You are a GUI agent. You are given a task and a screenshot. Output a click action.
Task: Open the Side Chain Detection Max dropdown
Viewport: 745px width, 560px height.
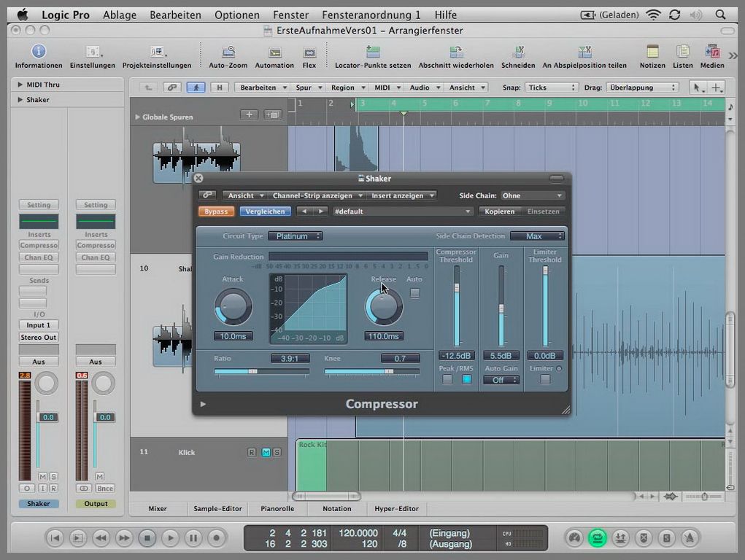537,236
